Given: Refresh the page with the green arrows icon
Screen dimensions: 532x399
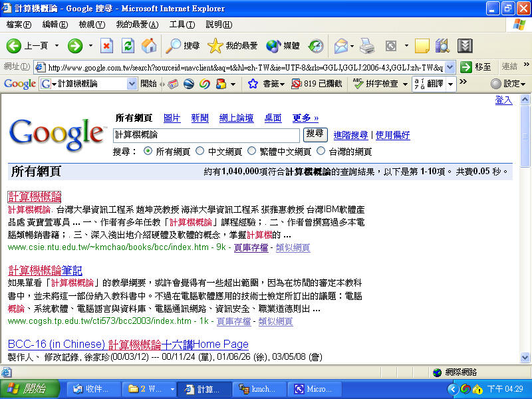Looking at the screenshot, I should (x=128, y=46).
